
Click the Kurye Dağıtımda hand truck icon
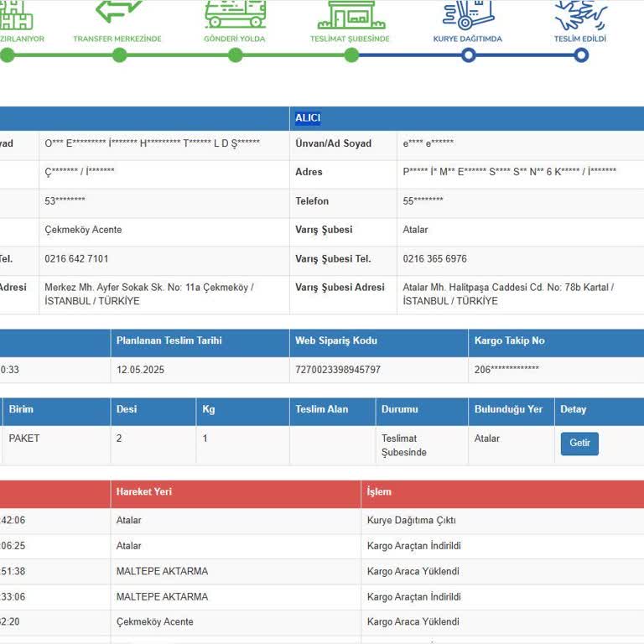point(468,13)
